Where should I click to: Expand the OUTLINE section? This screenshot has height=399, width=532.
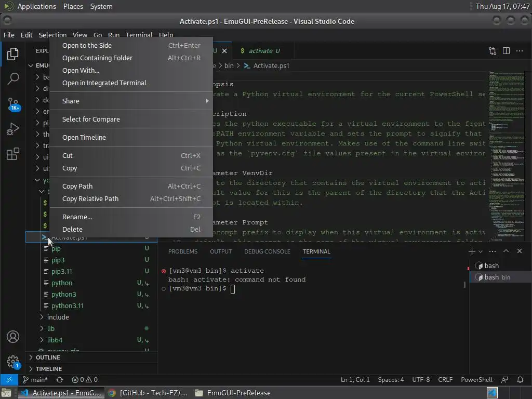(x=91, y=357)
